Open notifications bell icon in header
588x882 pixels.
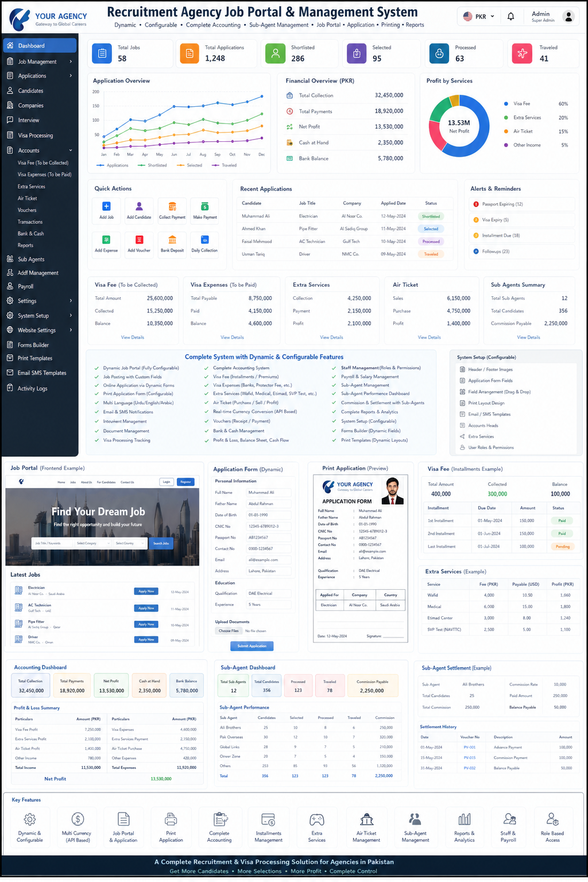tap(510, 17)
